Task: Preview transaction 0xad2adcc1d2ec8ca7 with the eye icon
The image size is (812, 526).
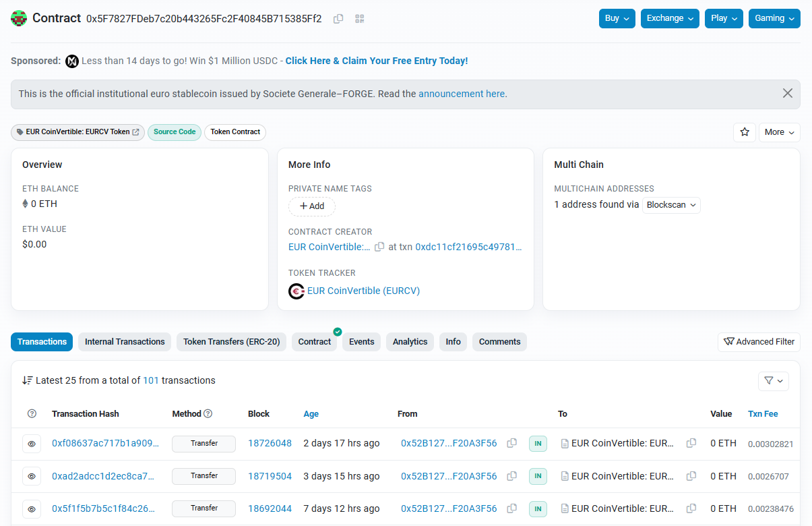Action: click(31, 476)
